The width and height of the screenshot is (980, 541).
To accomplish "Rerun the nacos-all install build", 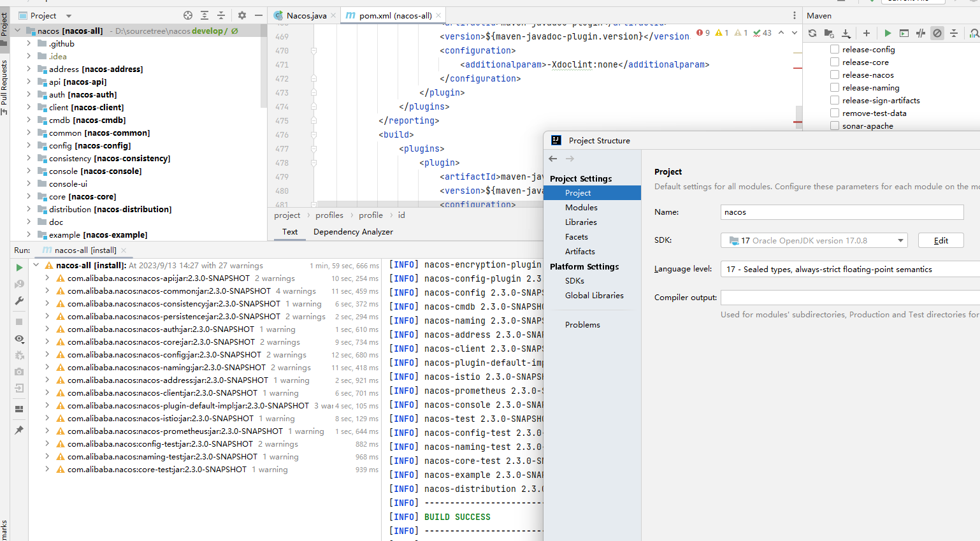I will 19,268.
